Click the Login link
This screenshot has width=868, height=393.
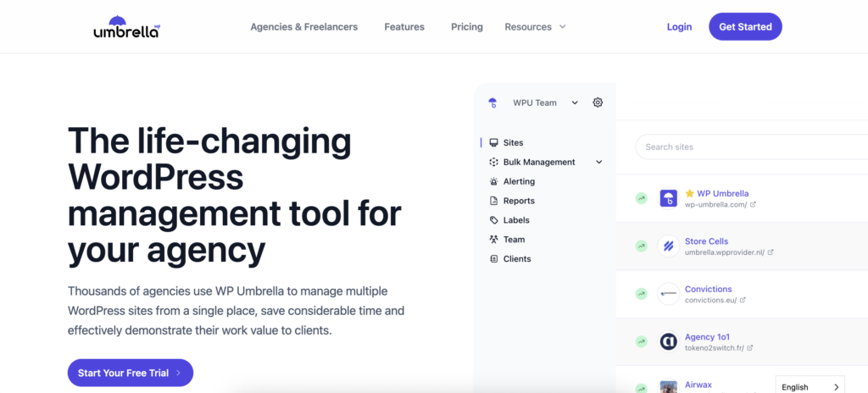(x=679, y=26)
